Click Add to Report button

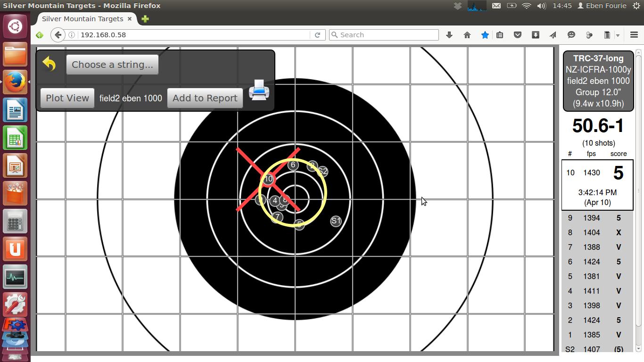205,98
